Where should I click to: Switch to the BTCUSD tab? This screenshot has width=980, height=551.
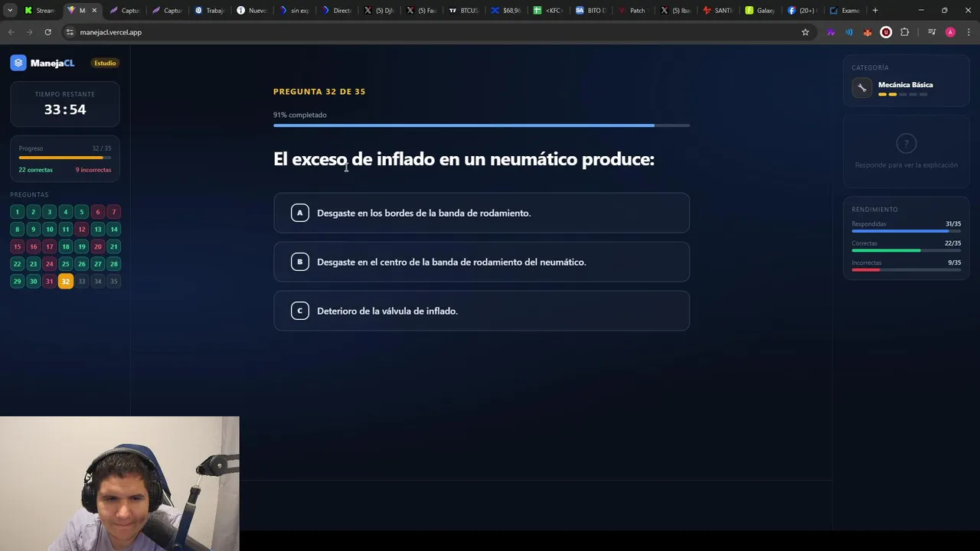click(463, 10)
